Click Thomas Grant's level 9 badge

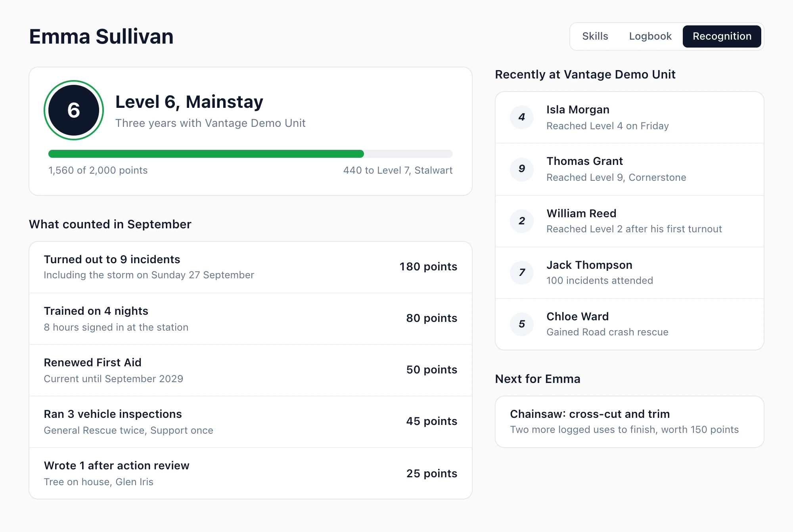522,169
